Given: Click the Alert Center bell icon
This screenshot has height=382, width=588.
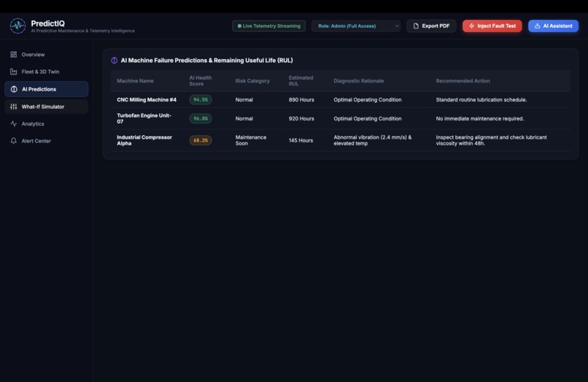Looking at the screenshot, I should [14, 141].
